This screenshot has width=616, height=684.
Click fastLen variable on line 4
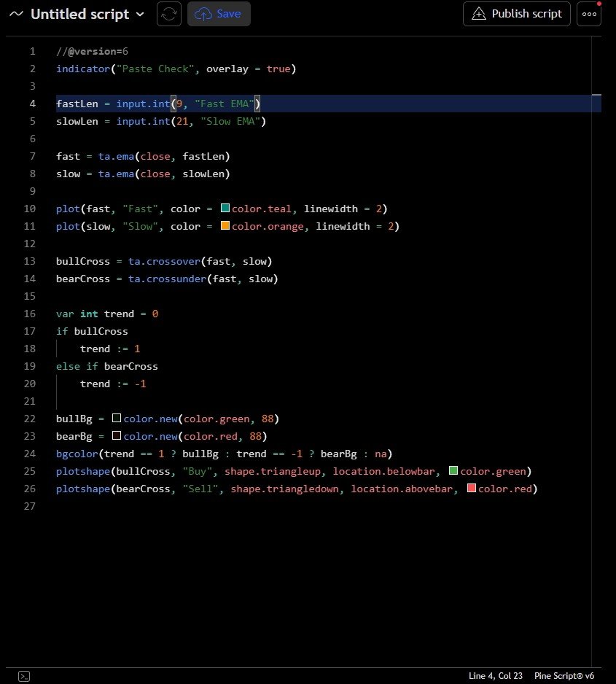tap(77, 104)
